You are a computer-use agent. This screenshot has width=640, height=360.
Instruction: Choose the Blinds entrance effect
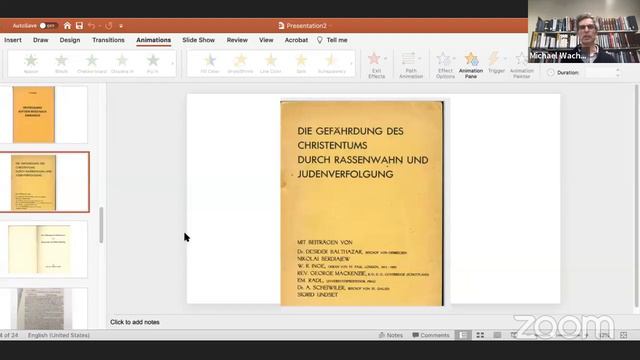[61, 64]
